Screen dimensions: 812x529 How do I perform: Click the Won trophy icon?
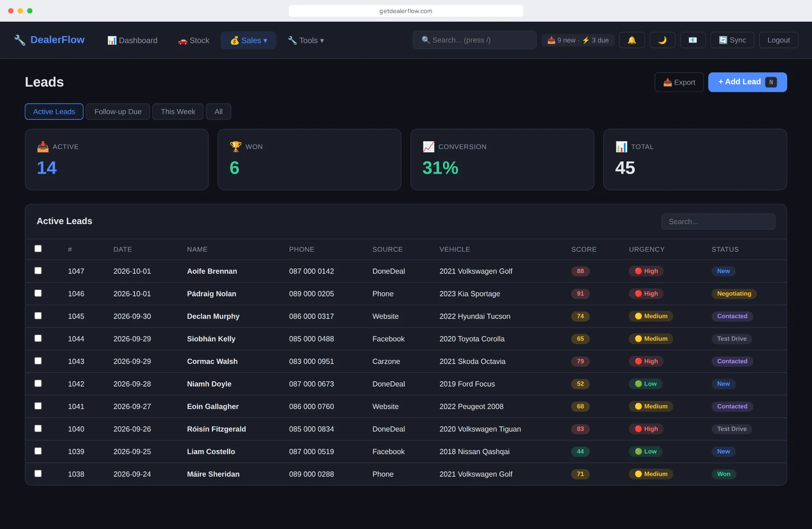pyautogui.click(x=235, y=147)
